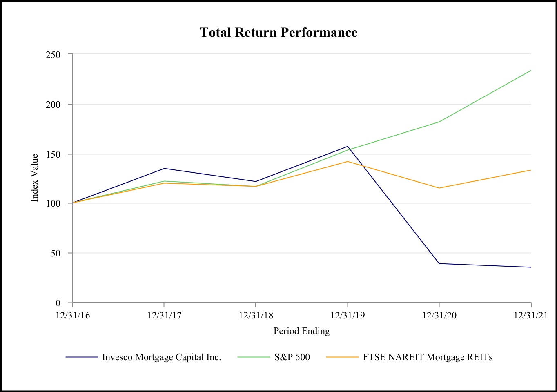Click the 150 y-axis tick label
This screenshot has height=392, width=557.
pyautogui.click(x=53, y=154)
